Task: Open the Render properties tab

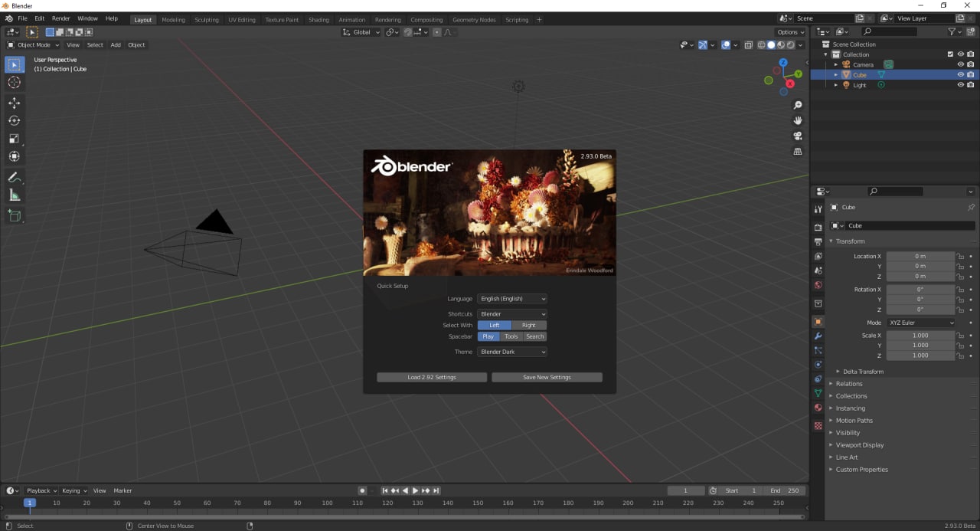Action: tap(818, 228)
